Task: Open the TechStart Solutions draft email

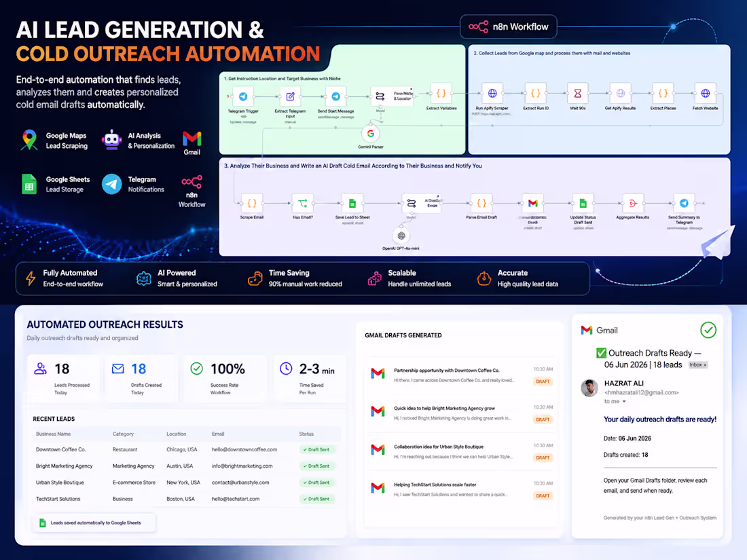Action: [x=460, y=489]
